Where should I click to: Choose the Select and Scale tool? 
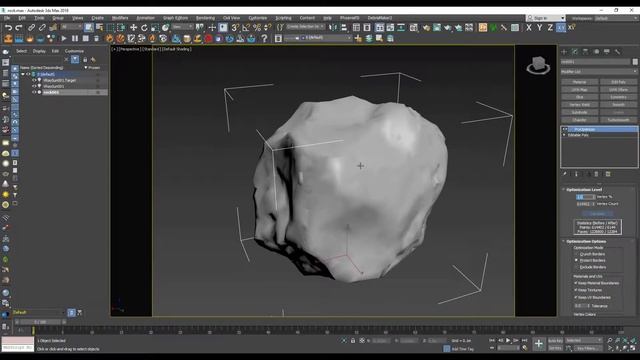155,27
